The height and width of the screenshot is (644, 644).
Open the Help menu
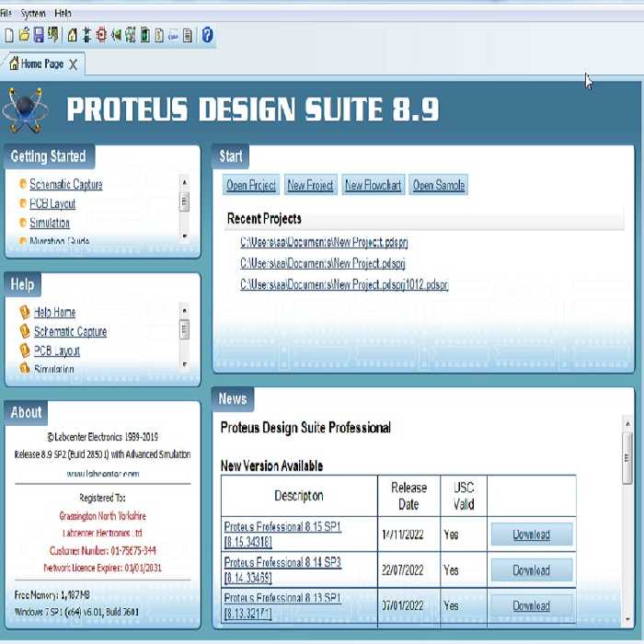(x=63, y=14)
